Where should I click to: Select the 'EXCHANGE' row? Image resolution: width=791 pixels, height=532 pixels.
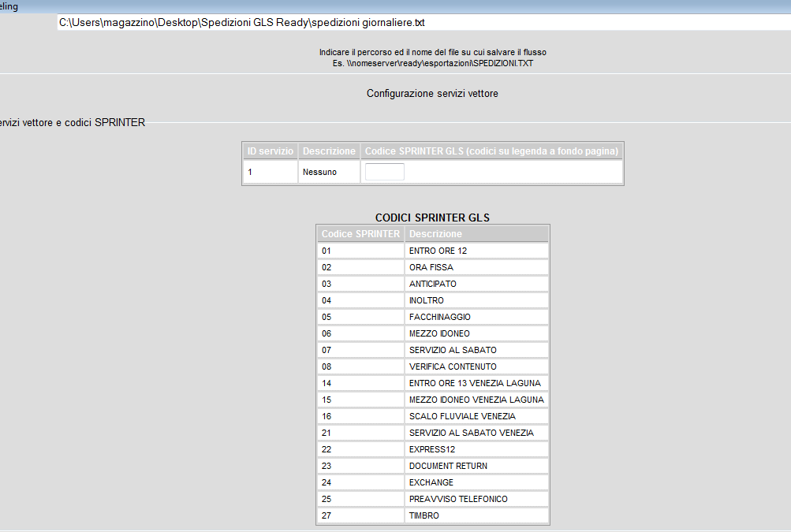tap(433, 482)
